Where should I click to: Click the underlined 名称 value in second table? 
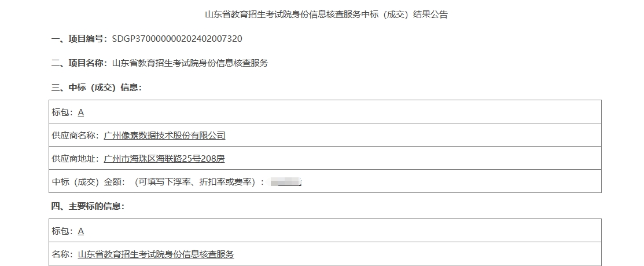click(156, 254)
